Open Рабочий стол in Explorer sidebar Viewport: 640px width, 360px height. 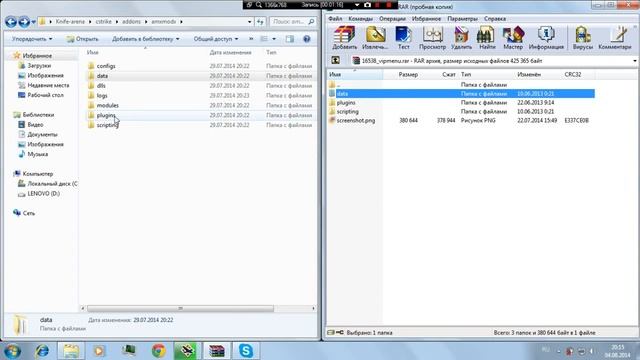pos(45,95)
